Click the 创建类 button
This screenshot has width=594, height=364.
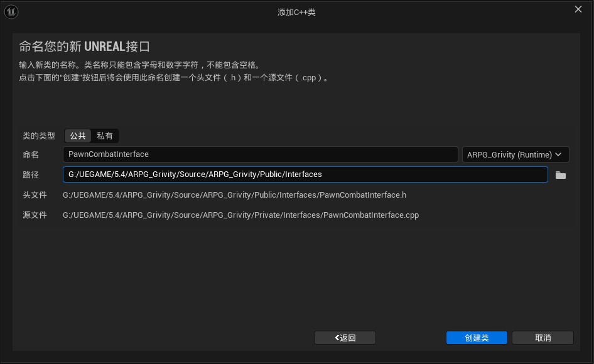coord(477,338)
